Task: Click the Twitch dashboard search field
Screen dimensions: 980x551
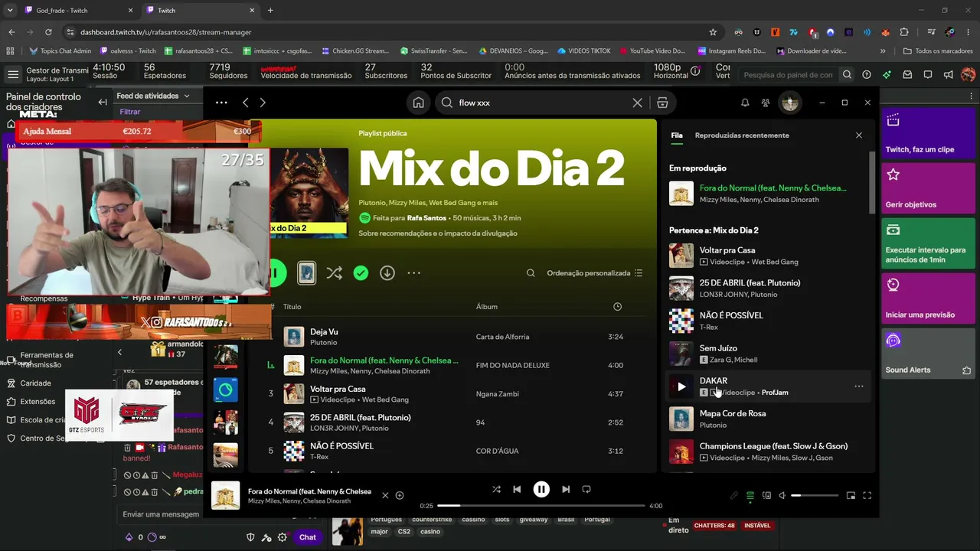Action: click(x=789, y=75)
